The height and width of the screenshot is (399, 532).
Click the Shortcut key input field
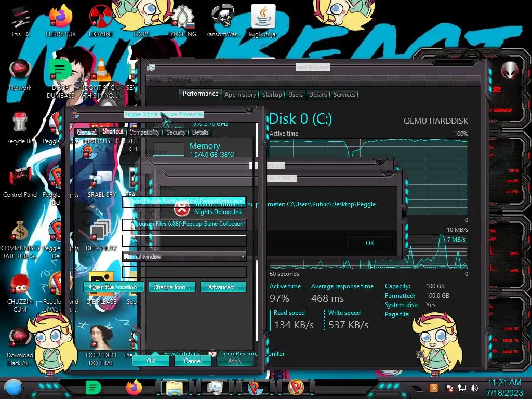tap(184, 241)
